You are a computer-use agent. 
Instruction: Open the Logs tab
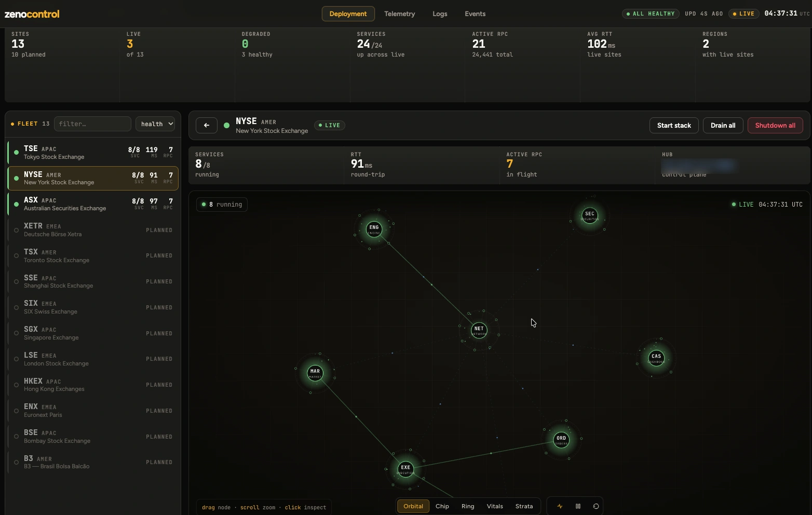(x=440, y=14)
